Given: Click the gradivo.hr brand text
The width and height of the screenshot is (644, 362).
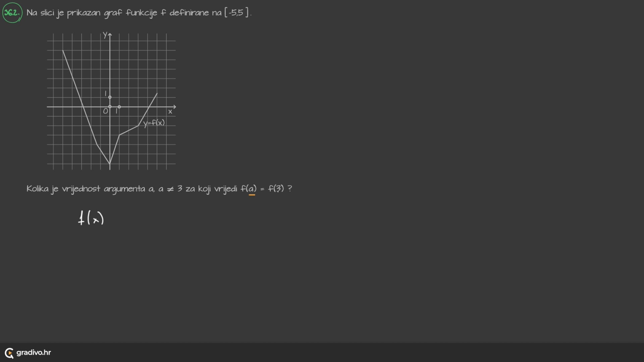Looking at the screenshot, I should 34,353.
